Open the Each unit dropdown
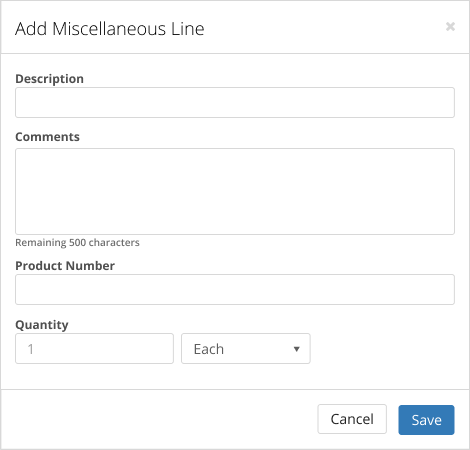 (246, 349)
